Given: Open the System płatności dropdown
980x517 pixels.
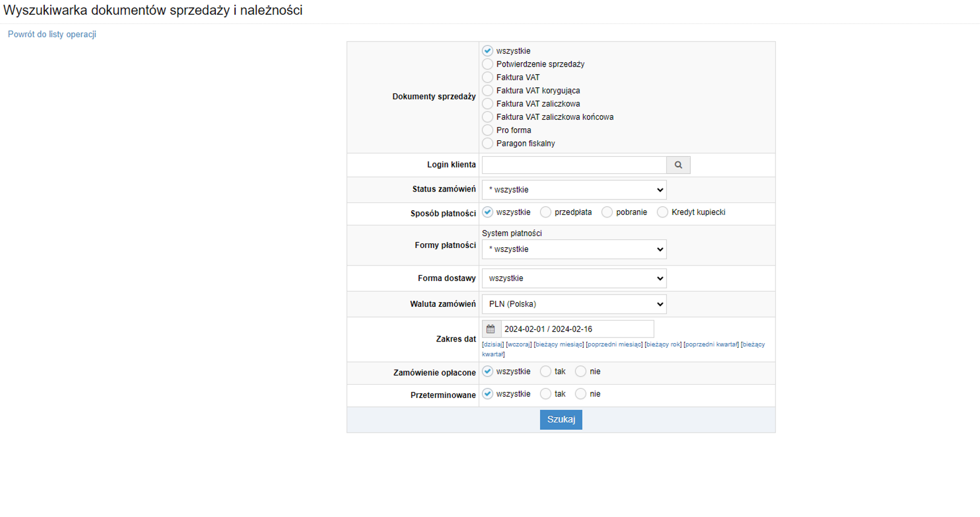Looking at the screenshot, I should click(x=574, y=249).
